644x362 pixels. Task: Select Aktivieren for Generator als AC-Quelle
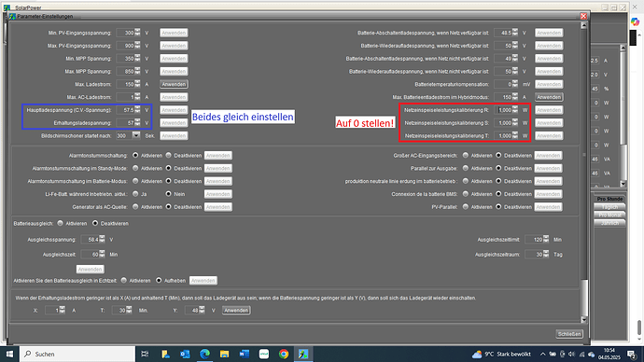135,207
